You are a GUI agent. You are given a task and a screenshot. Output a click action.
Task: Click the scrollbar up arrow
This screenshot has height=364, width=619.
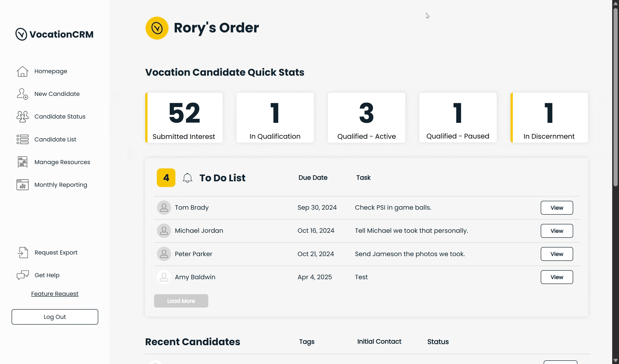click(x=615, y=3)
